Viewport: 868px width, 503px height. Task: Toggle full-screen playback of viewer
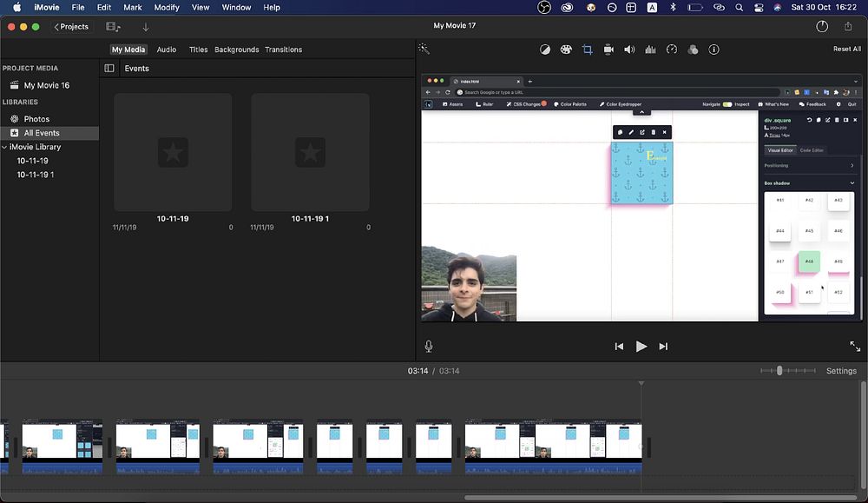tap(855, 347)
